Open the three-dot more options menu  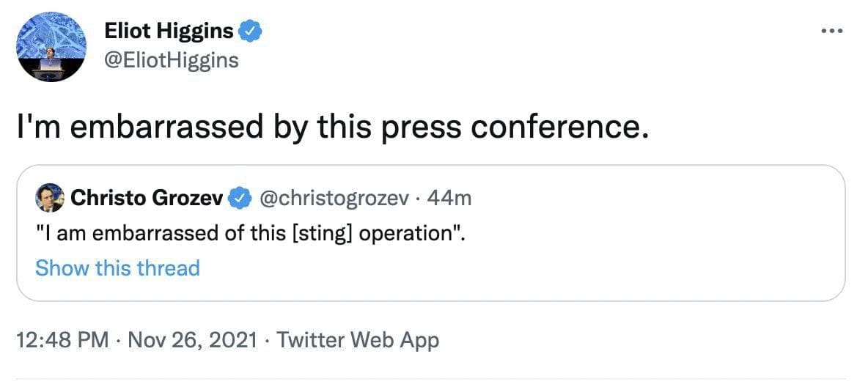(832, 32)
